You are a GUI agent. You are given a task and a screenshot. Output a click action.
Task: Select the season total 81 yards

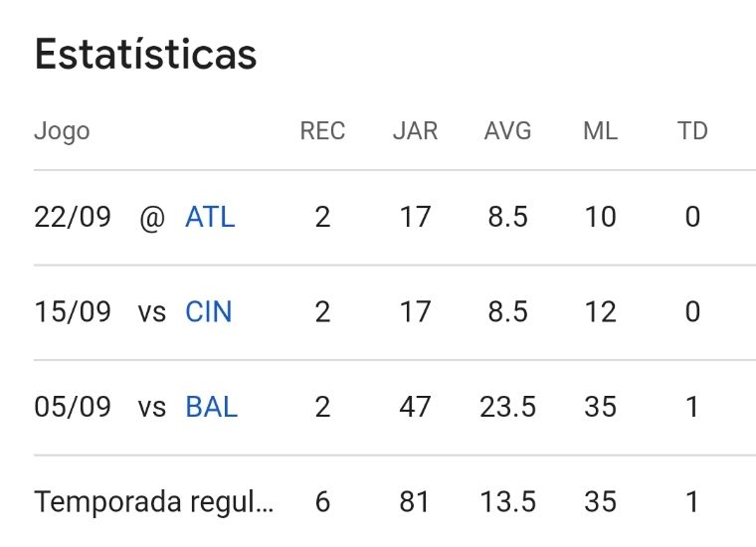pos(415,502)
